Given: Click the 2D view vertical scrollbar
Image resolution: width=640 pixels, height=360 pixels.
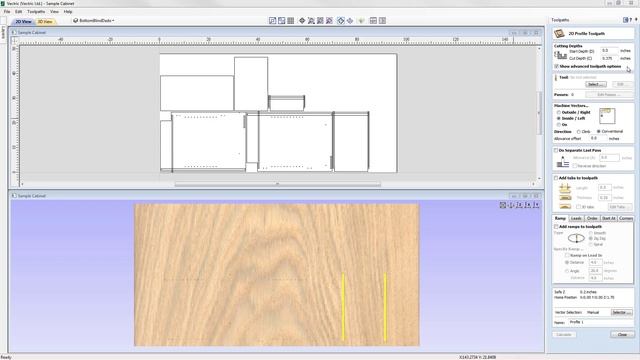Looking at the screenshot, I should (539, 113).
